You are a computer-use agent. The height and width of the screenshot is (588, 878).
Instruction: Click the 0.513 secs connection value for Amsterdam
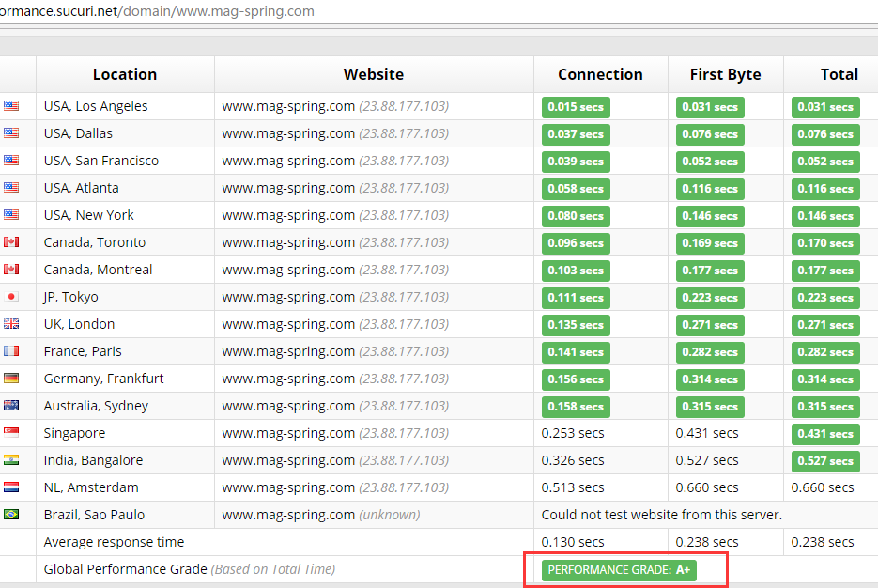(573, 487)
